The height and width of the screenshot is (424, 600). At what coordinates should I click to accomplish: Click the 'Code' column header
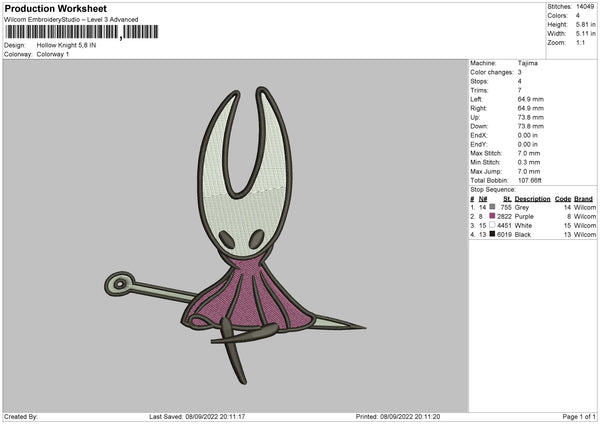pyautogui.click(x=563, y=199)
